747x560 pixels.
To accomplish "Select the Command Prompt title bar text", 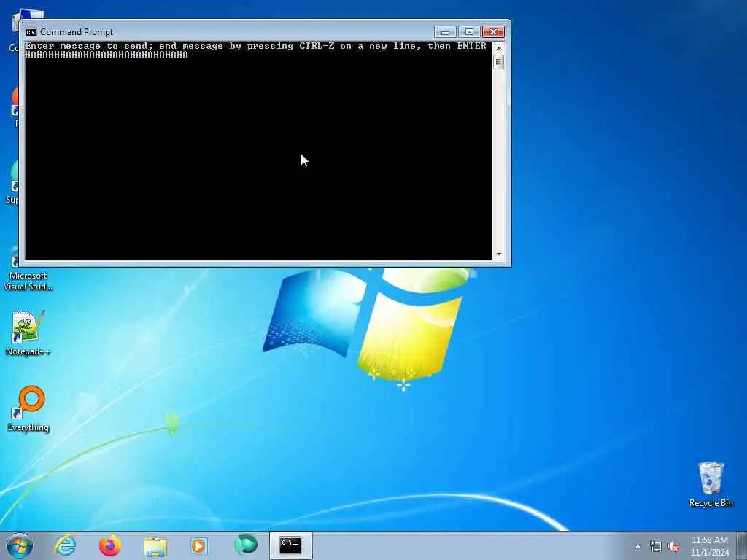I will click(77, 32).
